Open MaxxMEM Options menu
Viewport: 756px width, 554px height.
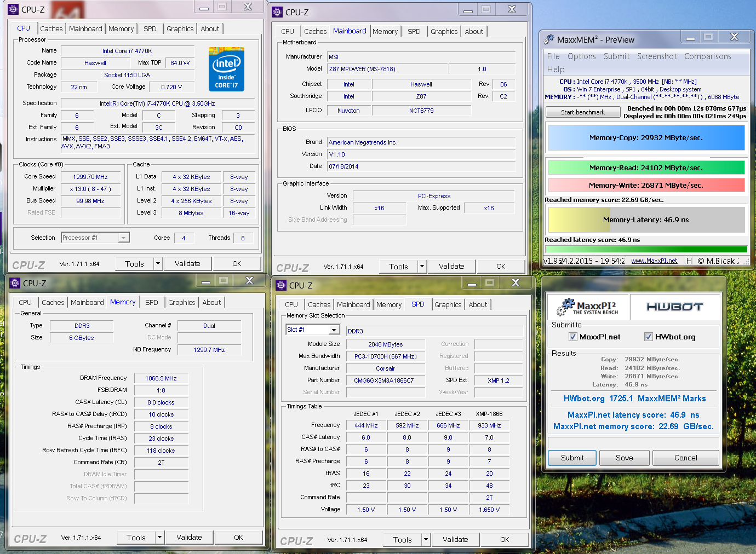[582, 56]
